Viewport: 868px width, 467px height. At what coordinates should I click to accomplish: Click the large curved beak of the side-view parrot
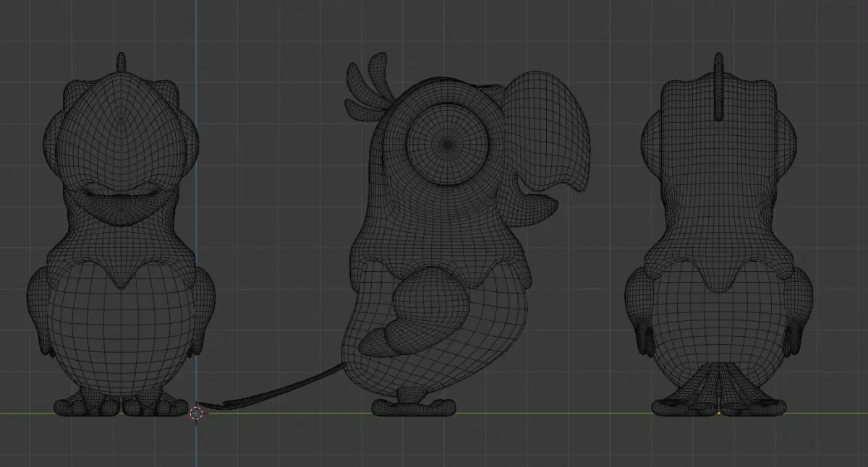[x=546, y=132]
